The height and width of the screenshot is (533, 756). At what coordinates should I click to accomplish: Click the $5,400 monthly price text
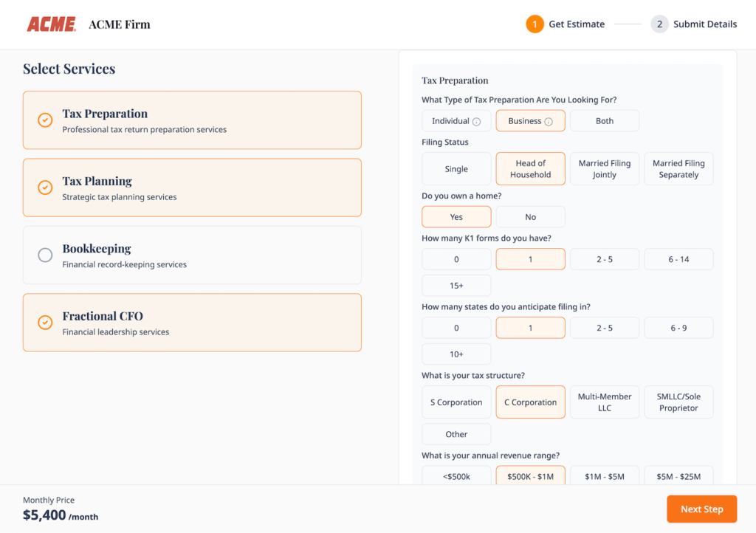click(44, 515)
